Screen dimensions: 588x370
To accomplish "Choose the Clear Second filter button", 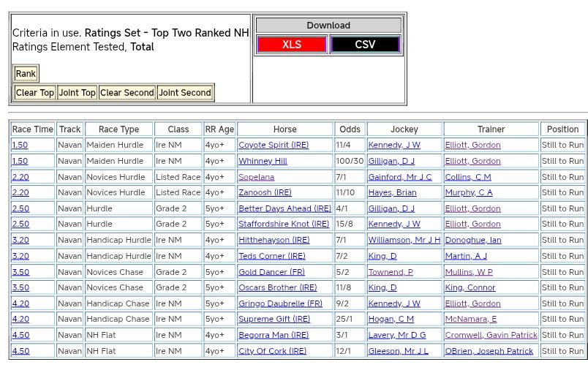I will coord(127,93).
